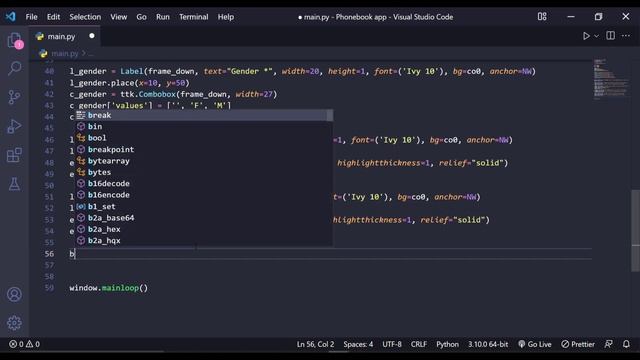Click the unsaved dot on main.py tab
Screen dimensions: 640x360
[x=92, y=36]
